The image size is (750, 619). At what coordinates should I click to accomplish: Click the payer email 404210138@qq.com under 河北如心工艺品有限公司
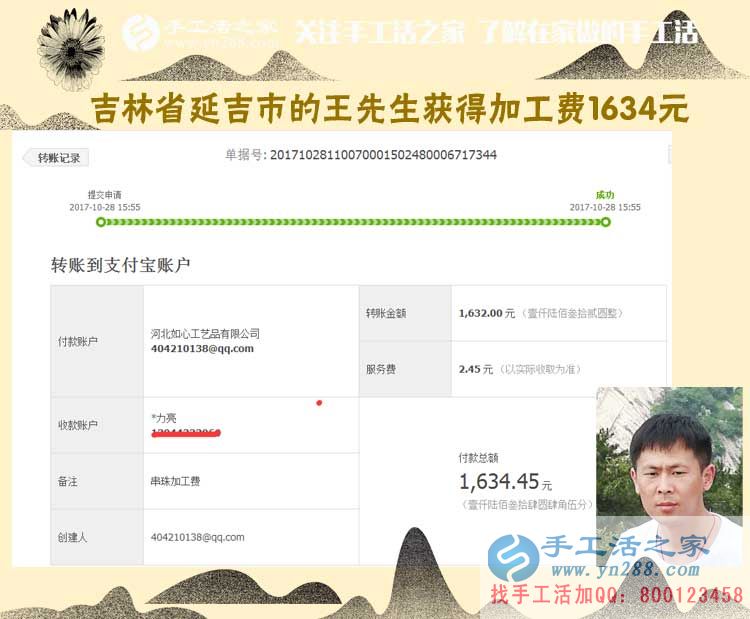click(x=201, y=349)
